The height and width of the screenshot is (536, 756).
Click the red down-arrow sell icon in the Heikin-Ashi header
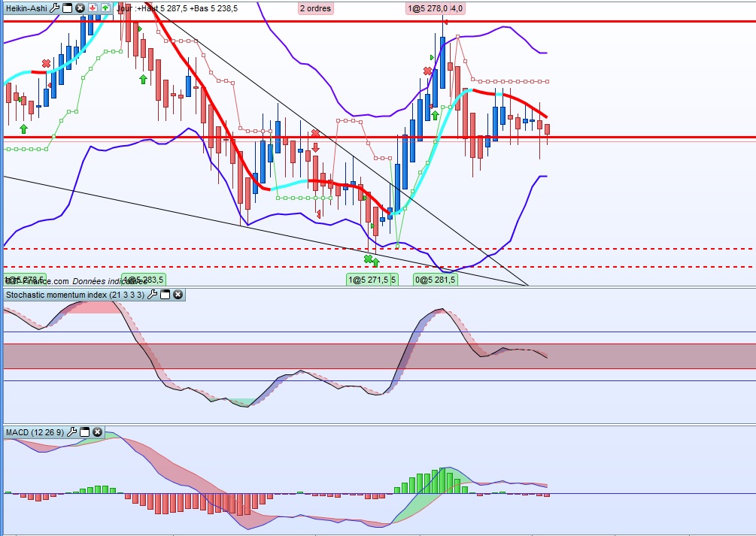[93, 8]
